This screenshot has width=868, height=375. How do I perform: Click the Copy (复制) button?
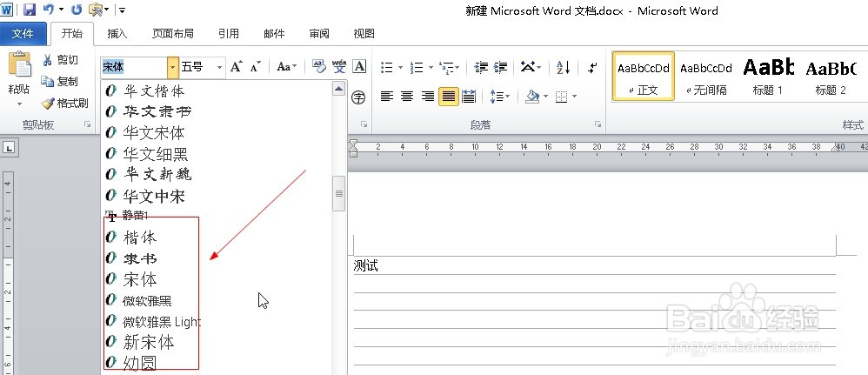click(60, 82)
